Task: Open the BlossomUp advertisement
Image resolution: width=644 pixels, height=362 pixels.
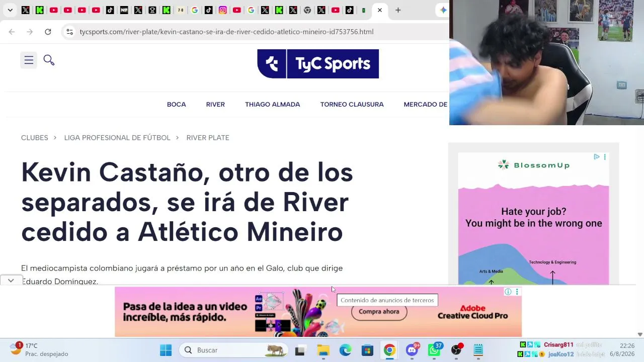Action: (533, 219)
